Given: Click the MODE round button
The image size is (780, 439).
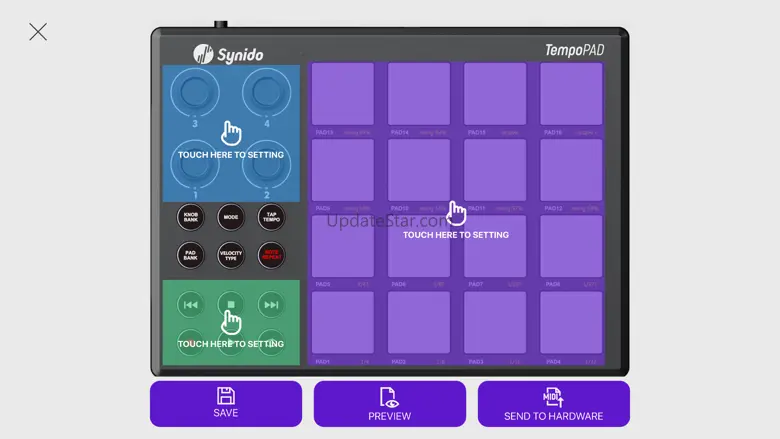Looking at the screenshot, I should pyautogui.click(x=231, y=217).
